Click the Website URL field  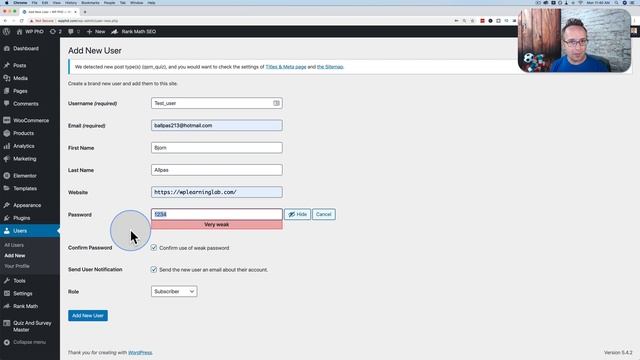click(217, 192)
